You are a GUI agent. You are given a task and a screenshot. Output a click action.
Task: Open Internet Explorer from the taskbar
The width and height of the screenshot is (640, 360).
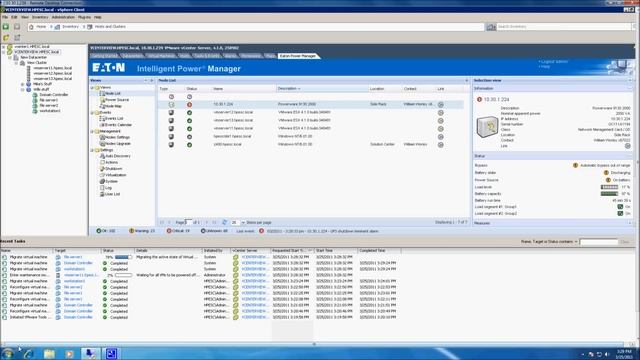(x=28, y=353)
